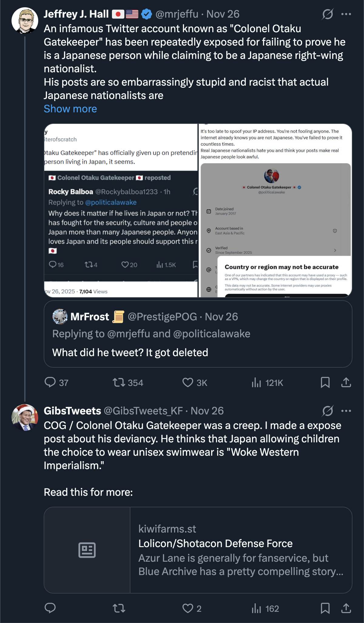The height and width of the screenshot is (623, 364).
Task: Expand the truncated text with Show more
Action: (70, 109)
